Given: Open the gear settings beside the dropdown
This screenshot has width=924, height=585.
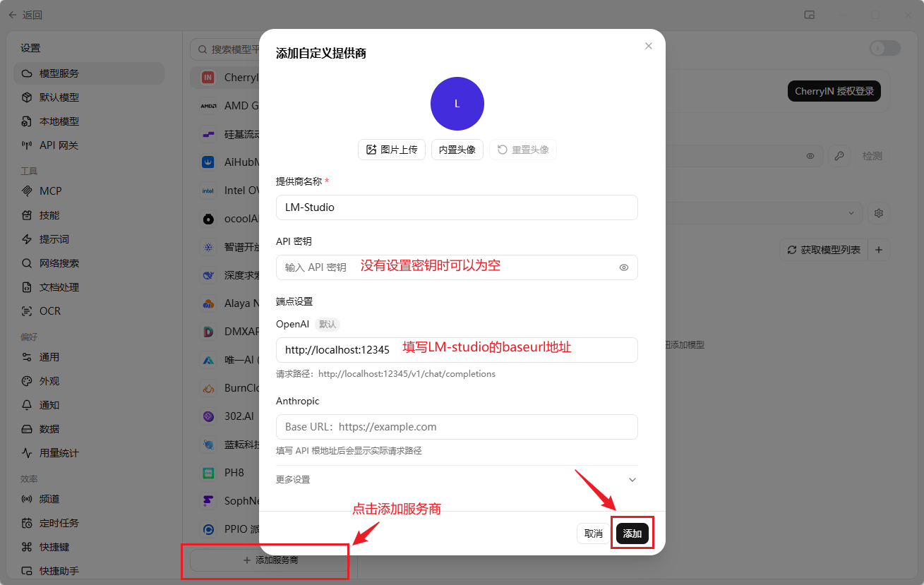Looking at the screenshot, I should 879,212.
